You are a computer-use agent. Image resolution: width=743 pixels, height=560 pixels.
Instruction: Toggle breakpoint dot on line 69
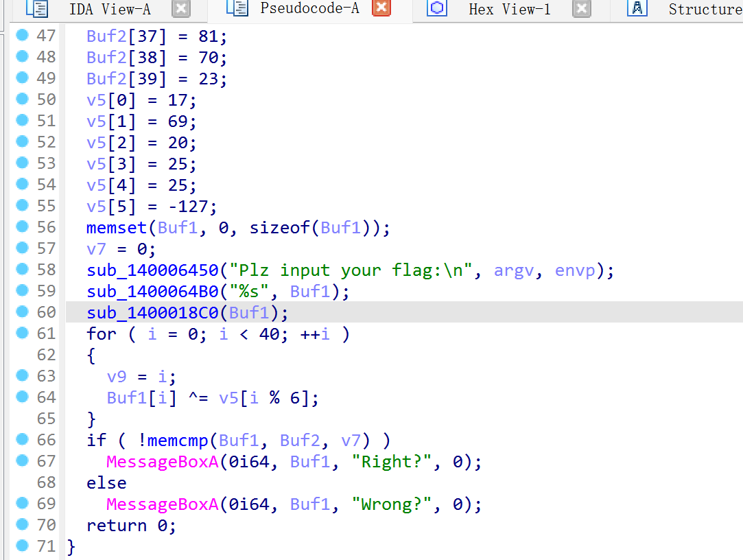[x=22, y=503]
